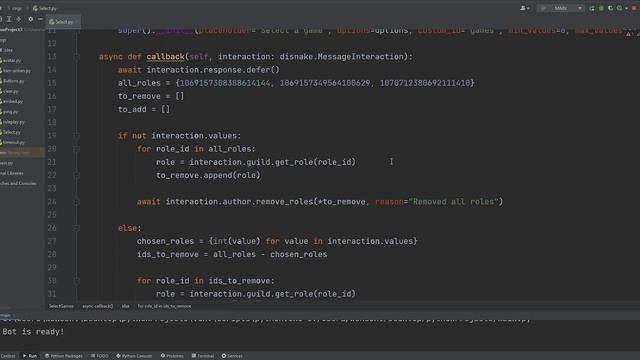Click the collapse all icon in Project panel

tap(19, 19)
